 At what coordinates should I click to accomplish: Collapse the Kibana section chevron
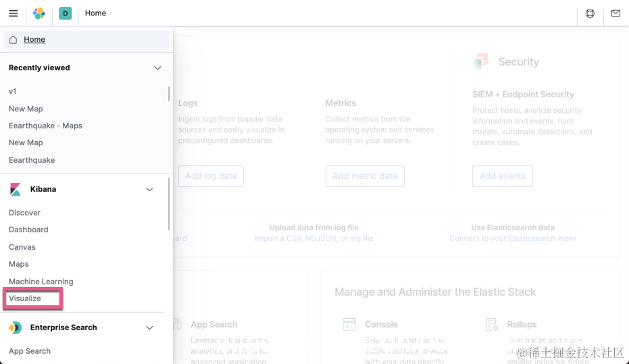click(149, 189)
